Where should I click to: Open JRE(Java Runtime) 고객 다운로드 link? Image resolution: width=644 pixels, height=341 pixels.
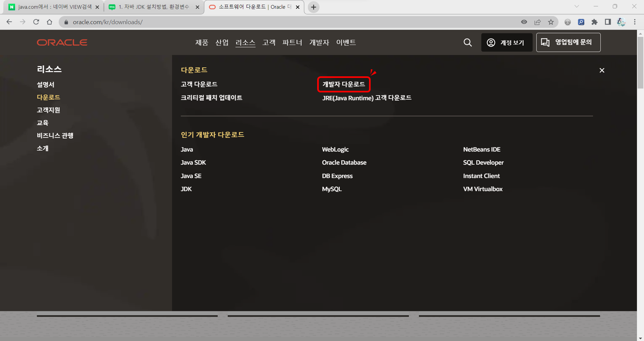pos(367,98)
